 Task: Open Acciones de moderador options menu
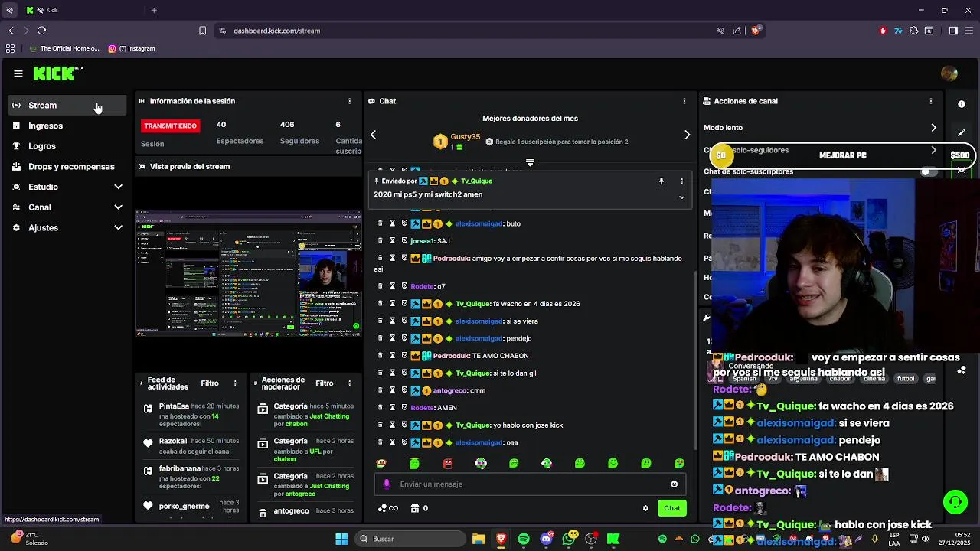point(350,383)
